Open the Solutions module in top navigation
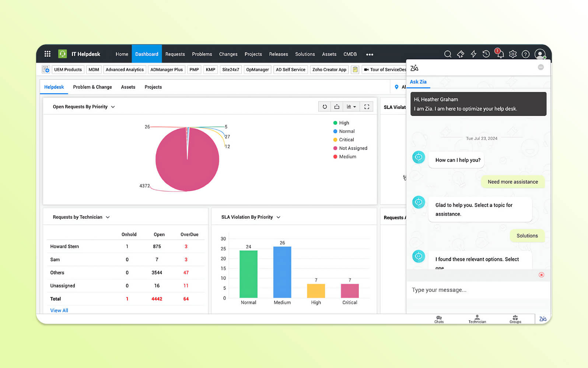 (x=305, y=54)
